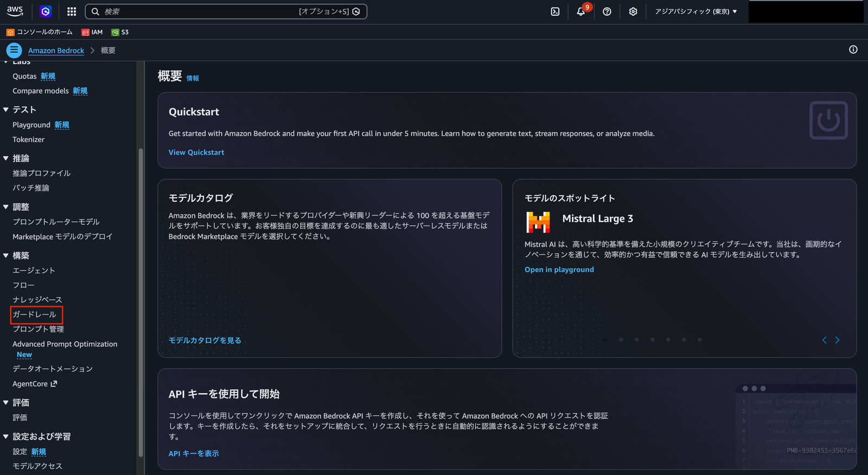Open プロンプトルーターモデル in the sidebar

[x=56, y=222]
